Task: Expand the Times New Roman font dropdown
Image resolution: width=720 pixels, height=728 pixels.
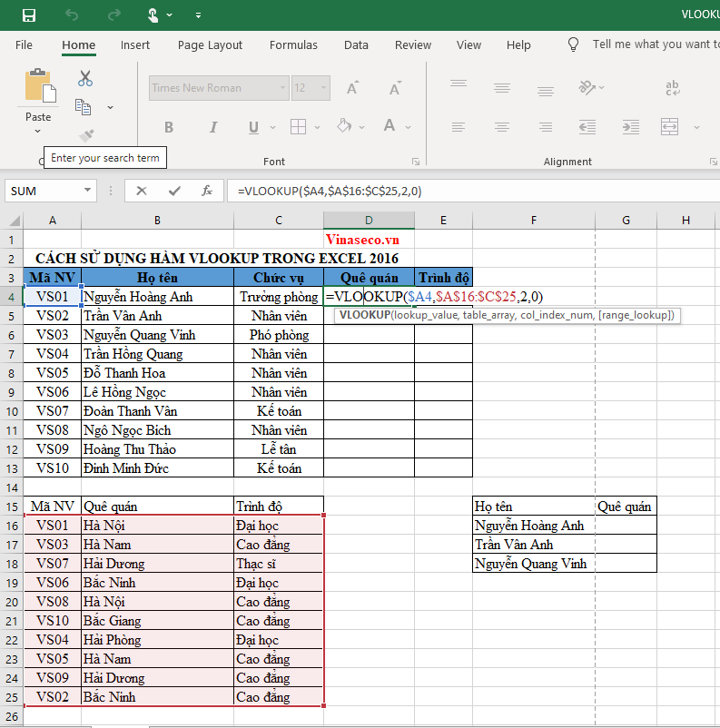Action: [x=281, y=88]
